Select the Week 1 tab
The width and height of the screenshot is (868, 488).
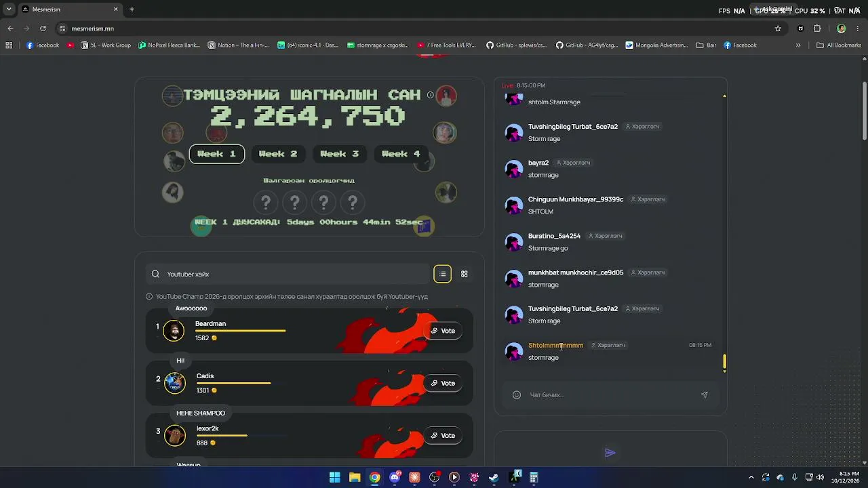pos(216,154)
